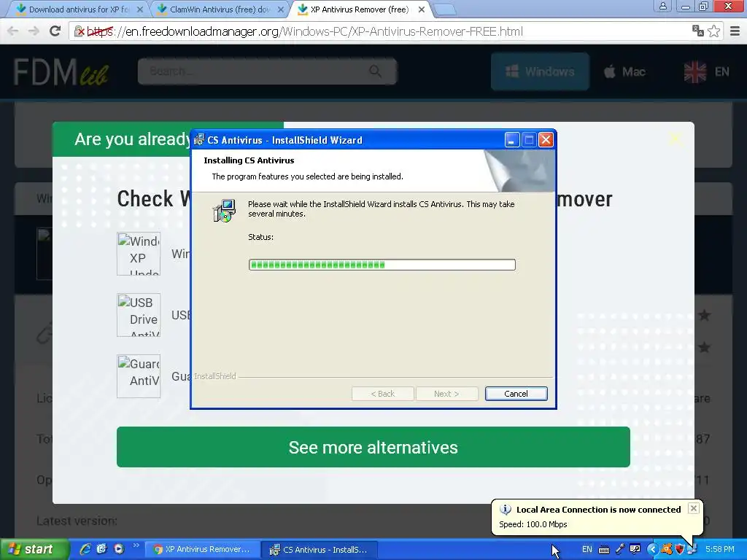Switch to XP Antivirus Remover taskbar button
Image resolution: width=747 pixels, height=560 pixels.
click(202, 550)
